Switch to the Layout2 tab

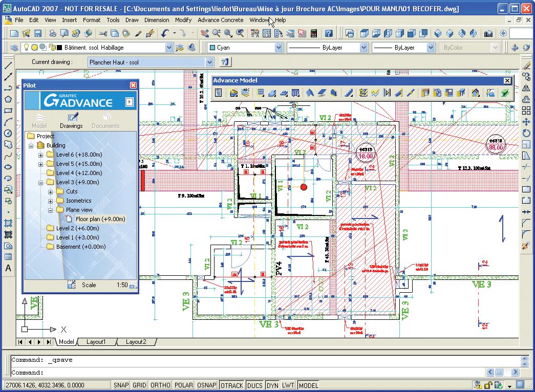pyautogui.click(x=136, y=342)
